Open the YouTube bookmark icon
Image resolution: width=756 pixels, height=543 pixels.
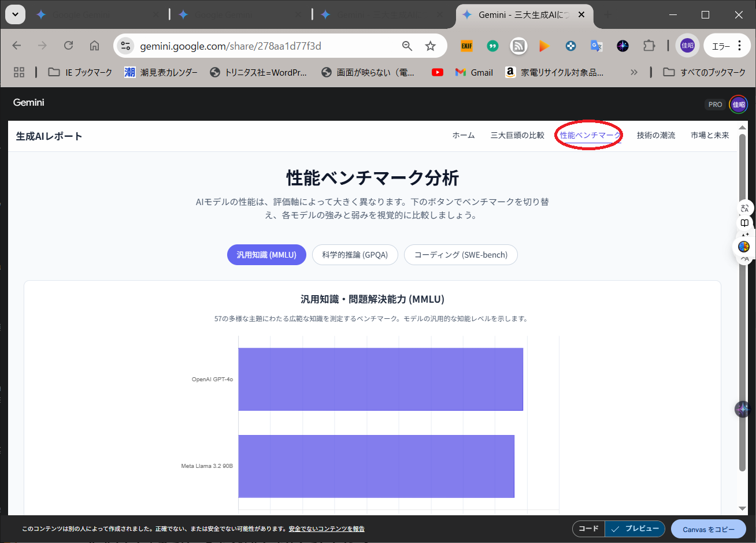coord(438,72)
